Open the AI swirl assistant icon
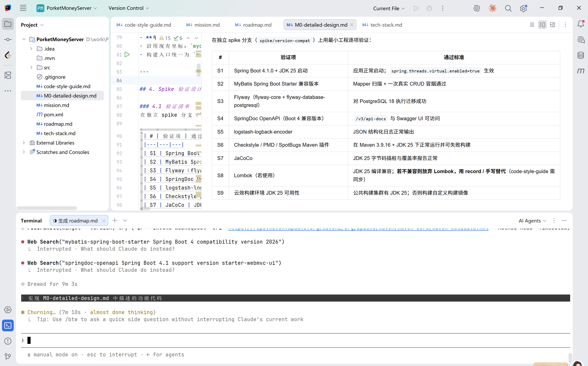588x366 pixels. coord(477,8)
